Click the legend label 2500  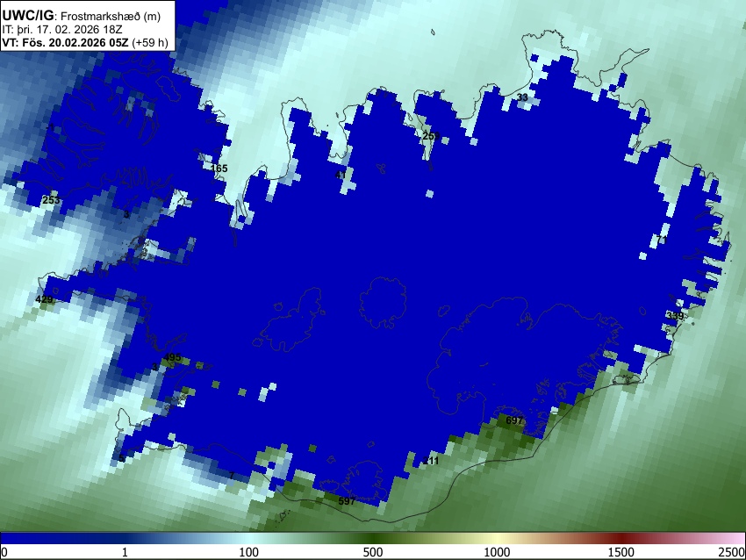pyautogui.click(x=732, y=552)
